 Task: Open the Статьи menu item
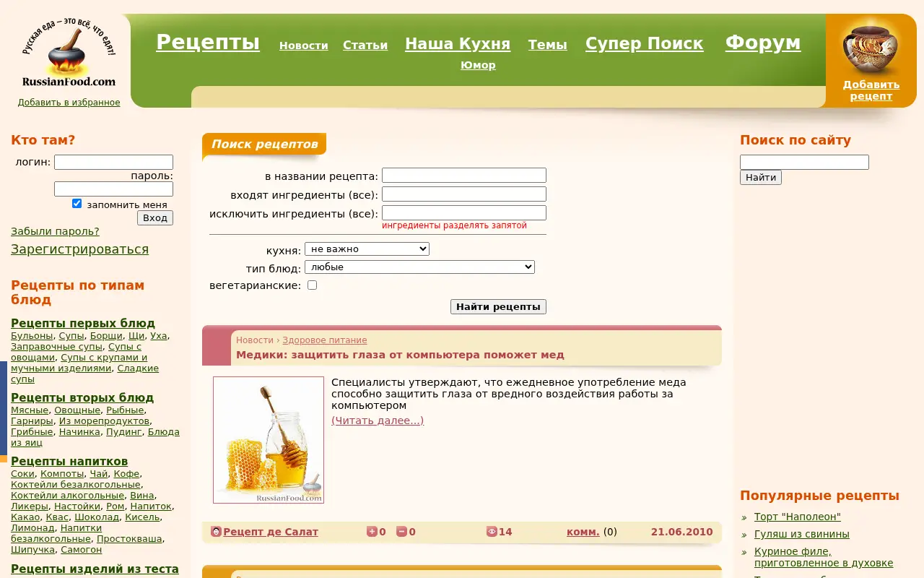pos(365,46)
